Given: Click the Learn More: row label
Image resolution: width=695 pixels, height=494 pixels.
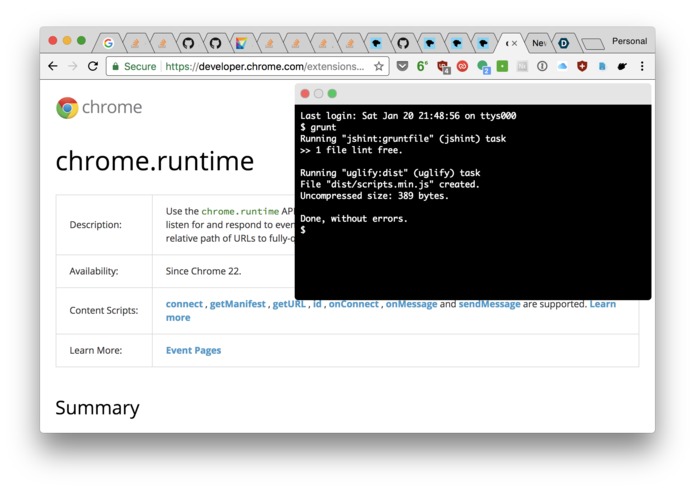Looking at the screenshot, I should [x=95, y=350].
